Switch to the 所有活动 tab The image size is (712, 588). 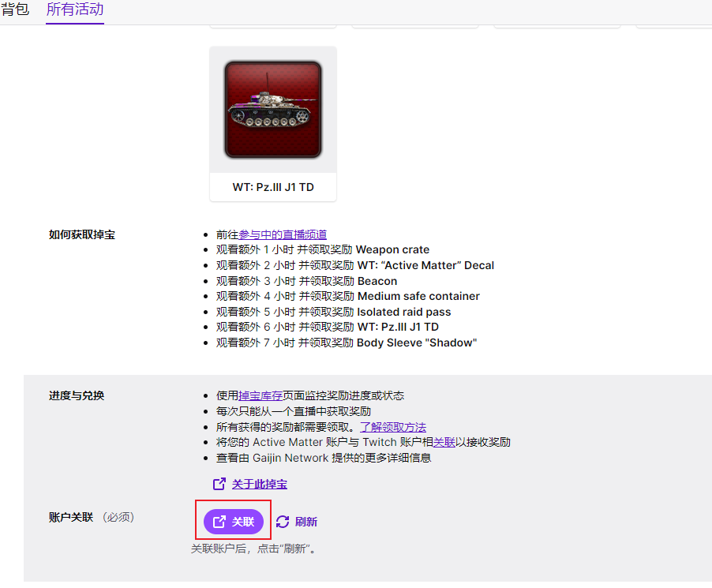coord(74,10)
